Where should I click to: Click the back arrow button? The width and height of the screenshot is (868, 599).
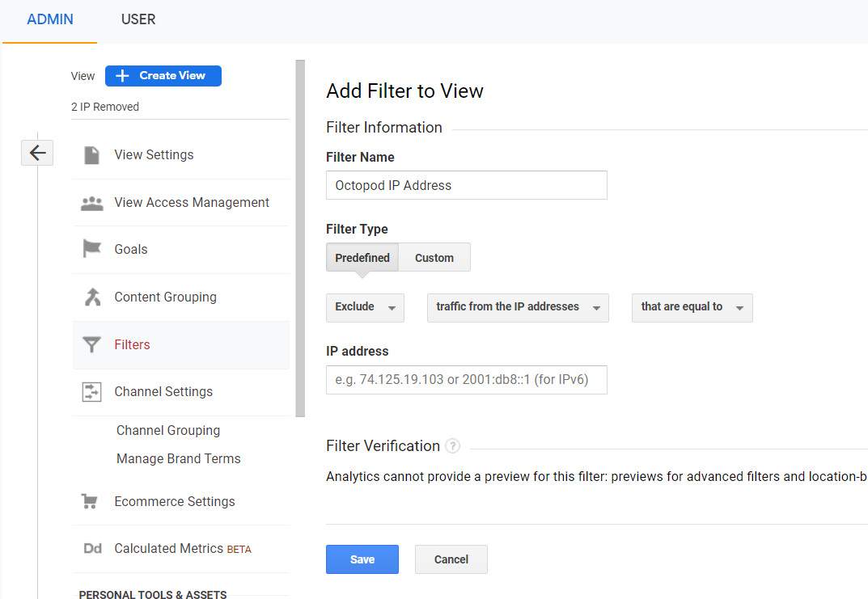tap(37, 153)
